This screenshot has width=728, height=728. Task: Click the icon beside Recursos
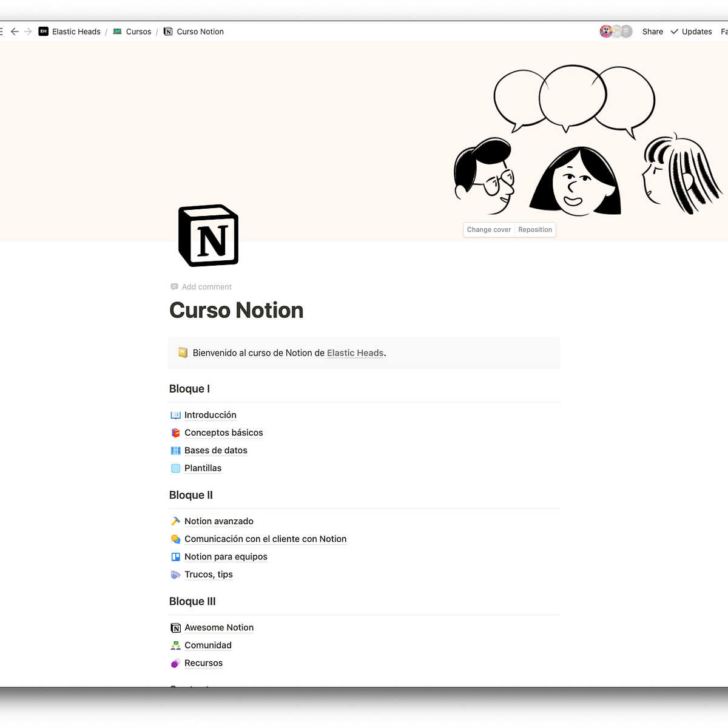click(x=175, y=662)
